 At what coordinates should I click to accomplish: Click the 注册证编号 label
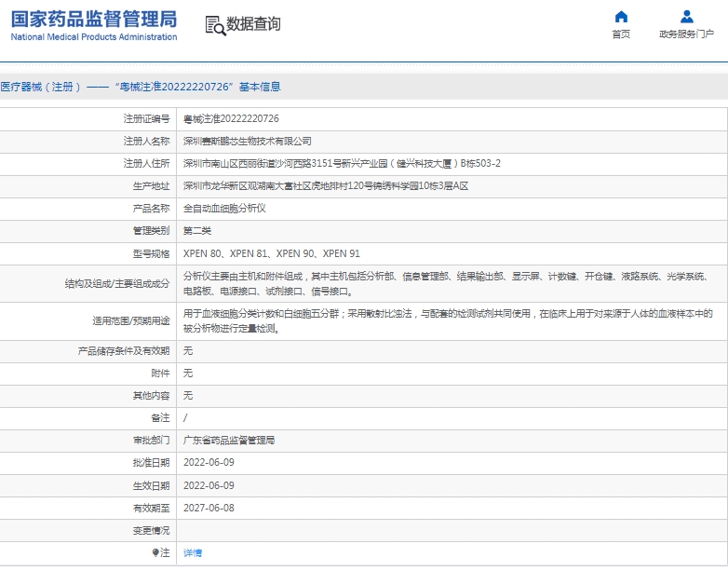[x=147, y=119]
